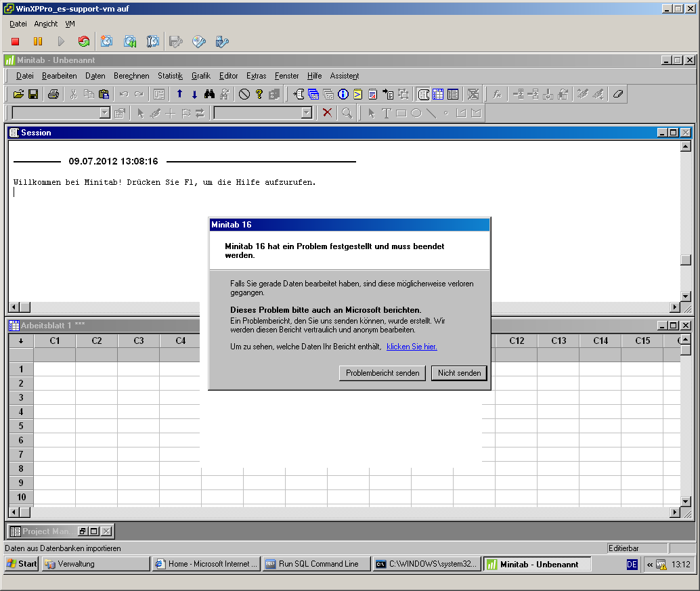
Task: Select worksheet row header 5
Action: click(x=21, y=426)
